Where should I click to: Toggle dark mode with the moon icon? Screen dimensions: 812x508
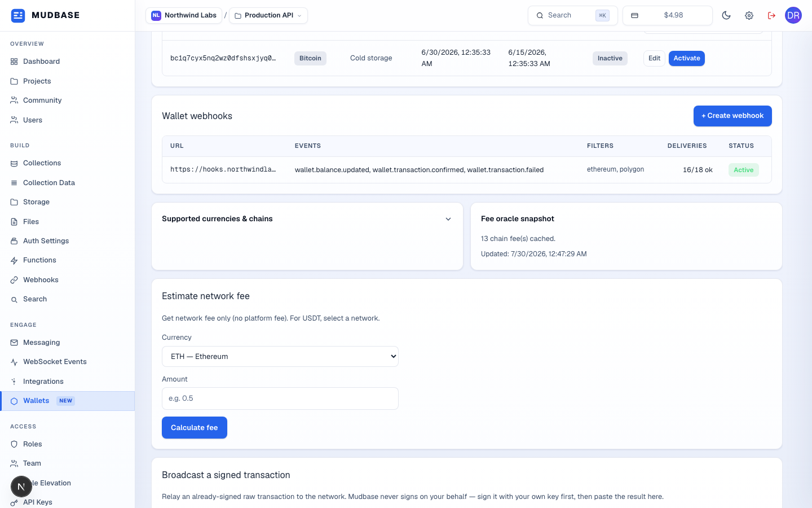726,15
